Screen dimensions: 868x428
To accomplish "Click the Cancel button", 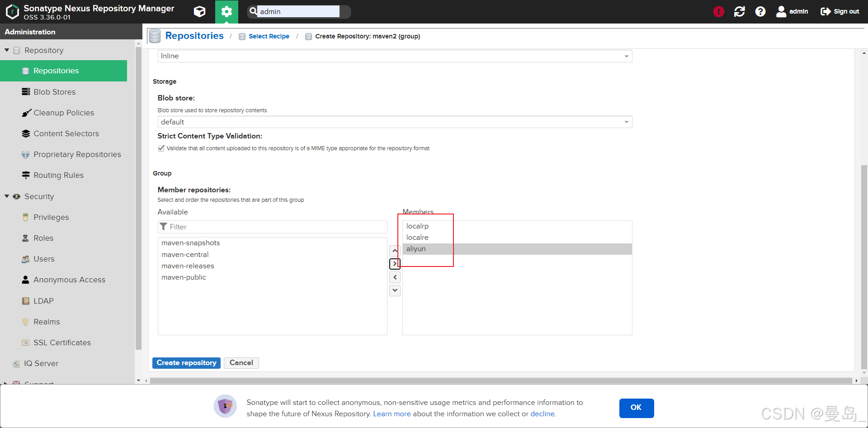I will 241,363.
